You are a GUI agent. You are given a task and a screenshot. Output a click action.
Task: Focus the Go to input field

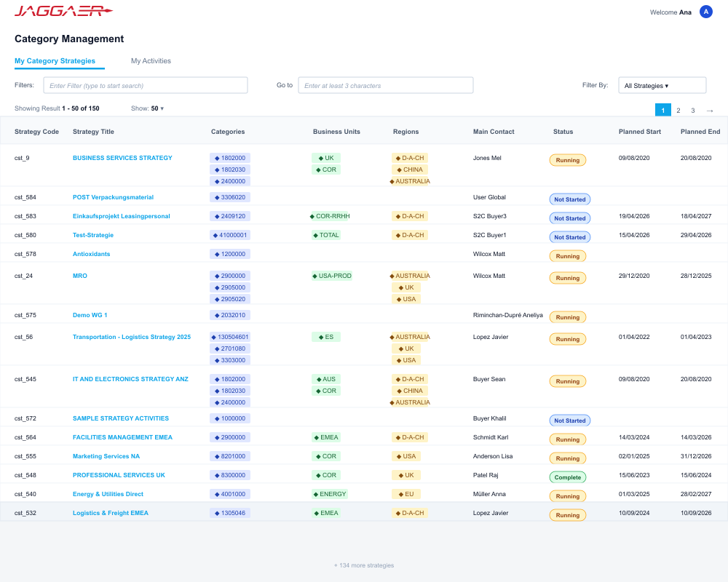pos(385,85)
